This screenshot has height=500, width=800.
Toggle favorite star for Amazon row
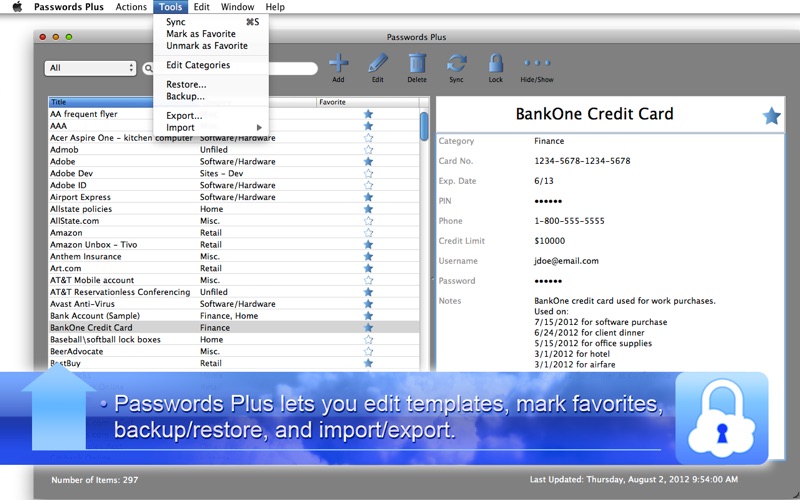(368, 233)
